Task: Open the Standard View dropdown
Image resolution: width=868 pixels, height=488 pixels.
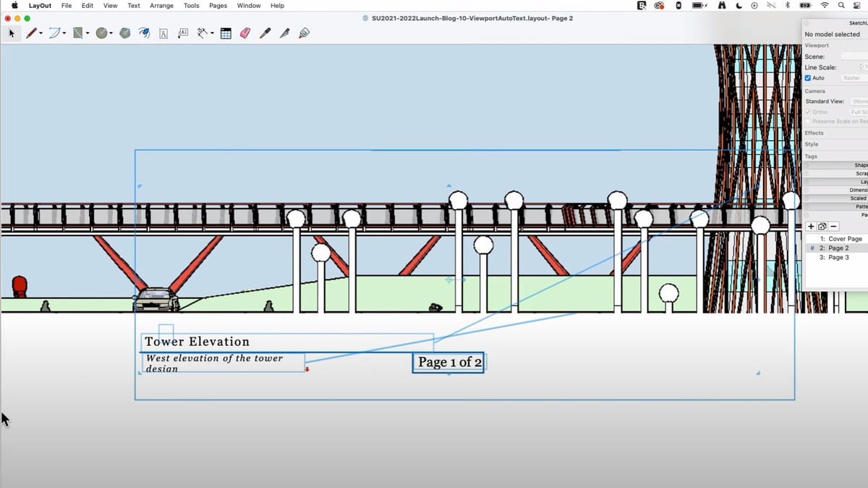Action: point(859,101)
